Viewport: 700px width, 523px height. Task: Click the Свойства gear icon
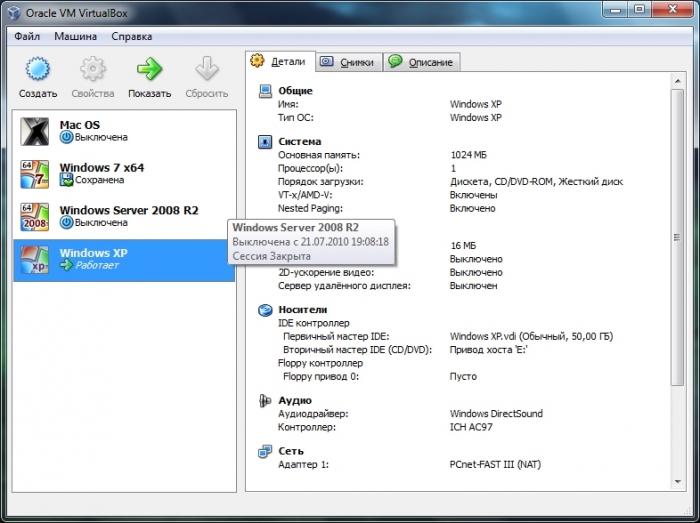pyautogui.click(x=93, y=70)
